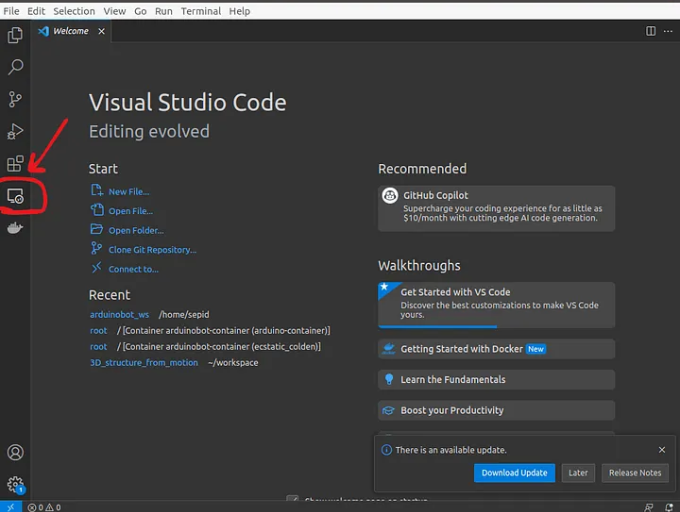Image resolution: width=680 pixels, height=512 pixels.
Task: Open Get Started with VS Code walkthrough
Action: tap(496, 305)
